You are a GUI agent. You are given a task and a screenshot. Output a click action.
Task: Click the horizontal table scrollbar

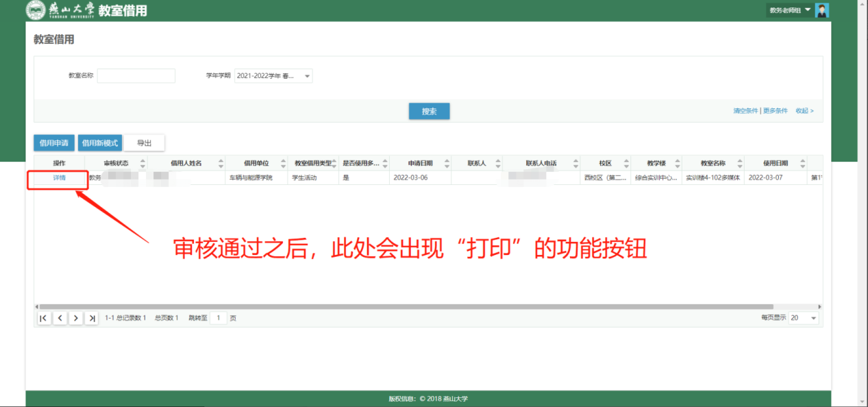[x=404, y=307]
